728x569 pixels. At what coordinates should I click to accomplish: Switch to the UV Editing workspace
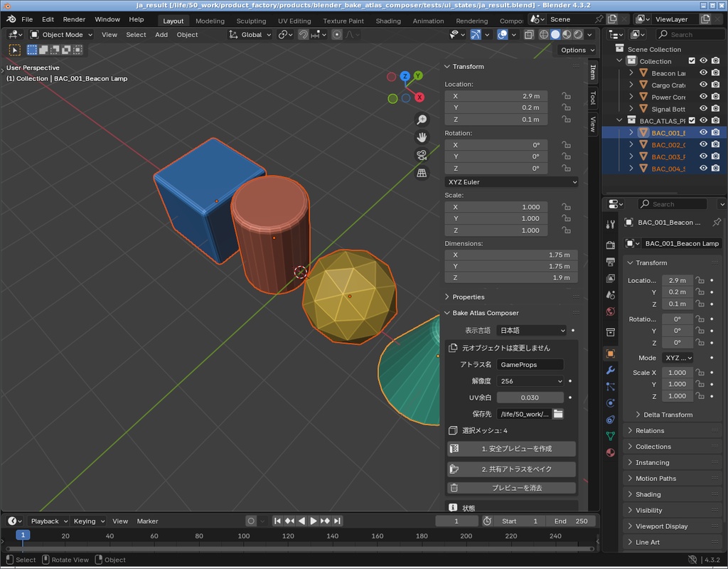point(294,21)
